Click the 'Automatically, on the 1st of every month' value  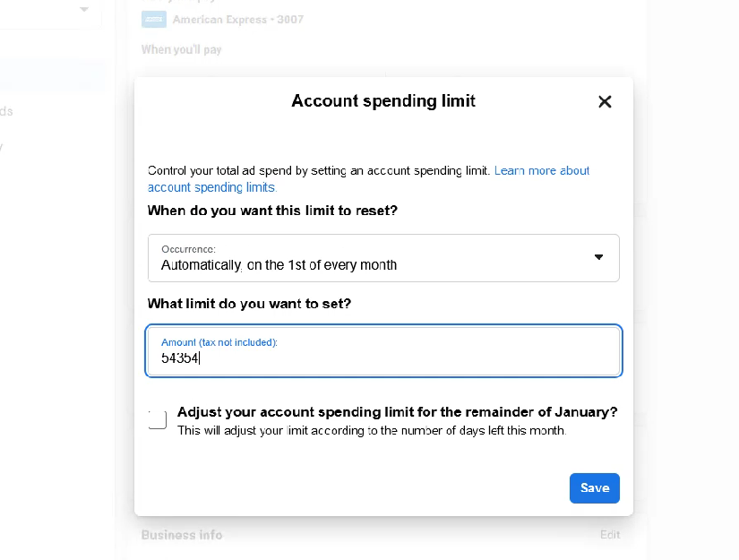coord(279,265)
